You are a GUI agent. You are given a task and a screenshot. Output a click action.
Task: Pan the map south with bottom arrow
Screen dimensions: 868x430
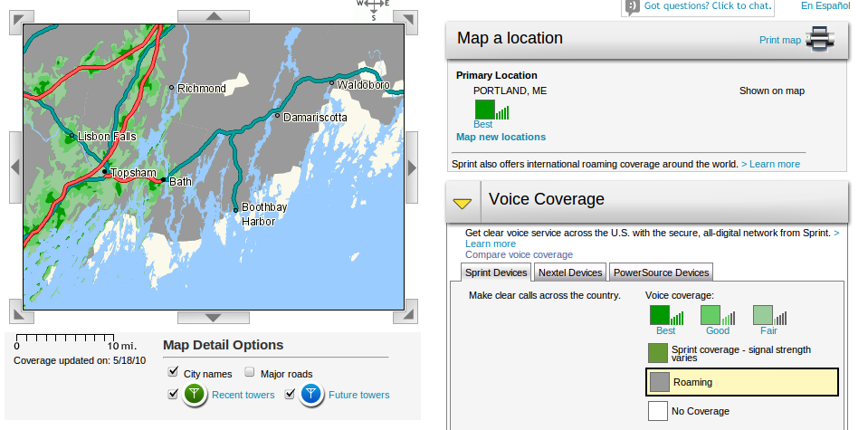tap(214, 317)
